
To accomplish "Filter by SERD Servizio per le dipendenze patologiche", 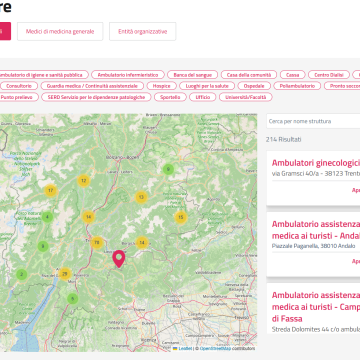I will (x=96, y=97).
